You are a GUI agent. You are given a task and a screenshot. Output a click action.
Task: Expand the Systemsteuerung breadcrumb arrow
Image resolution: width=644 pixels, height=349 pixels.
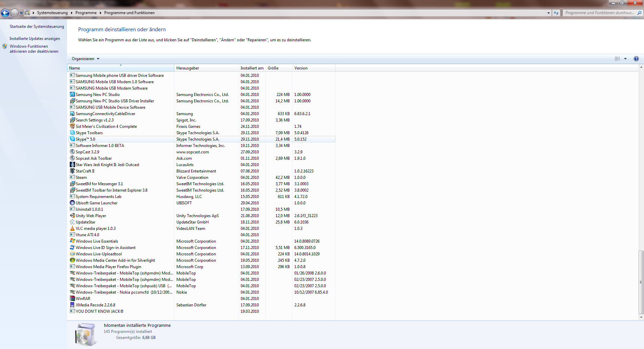[71, 13]
